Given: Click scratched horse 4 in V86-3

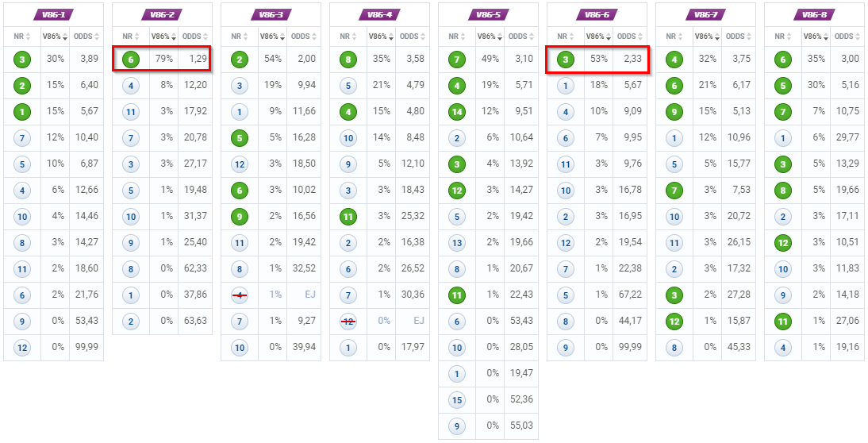Looking at the screenshot, I should point(239,295).
